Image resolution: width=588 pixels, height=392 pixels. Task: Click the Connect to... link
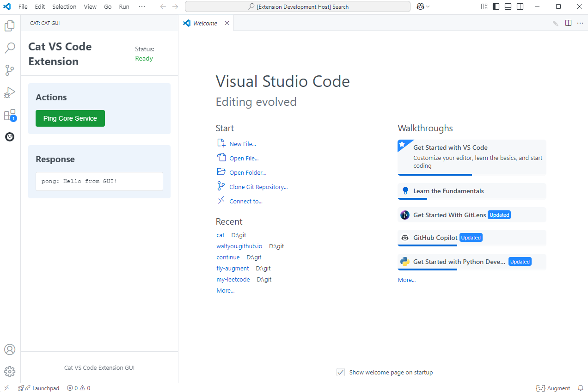coord(246,201)
